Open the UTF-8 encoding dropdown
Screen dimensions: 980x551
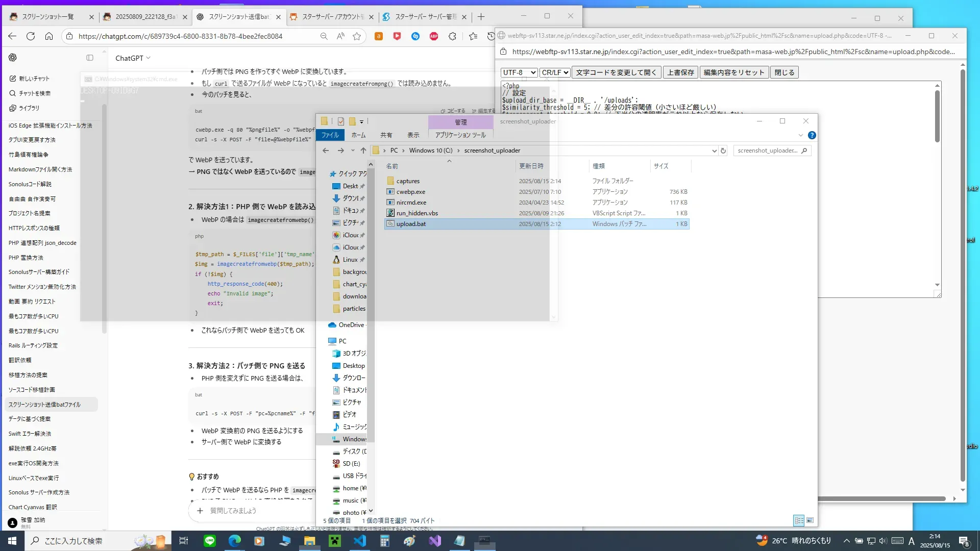click(x=519, y=72)
